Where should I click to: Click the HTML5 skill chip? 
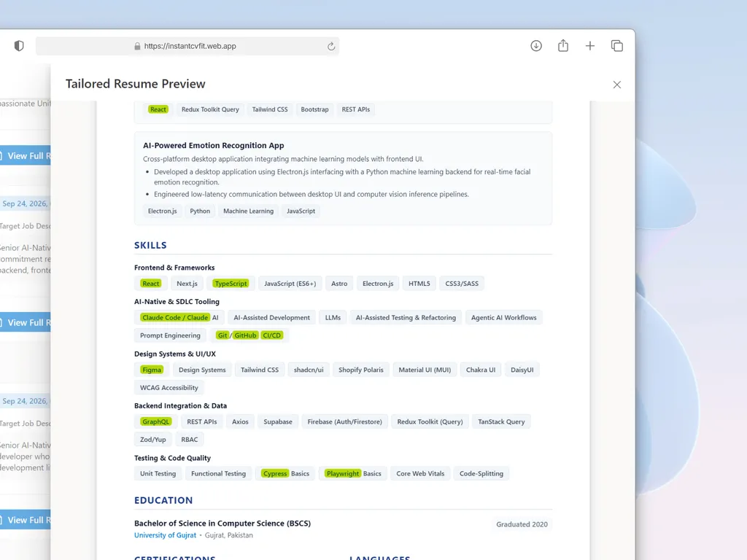(419, 284)
